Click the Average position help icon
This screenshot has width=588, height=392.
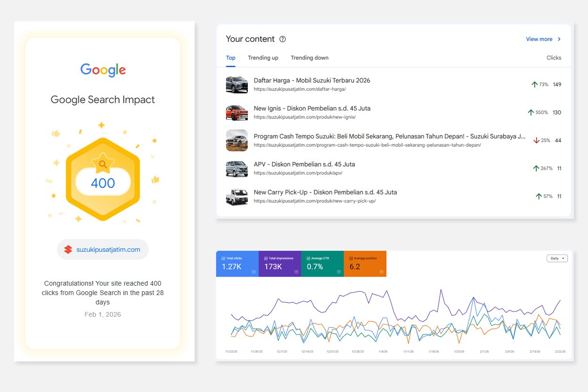381,272
